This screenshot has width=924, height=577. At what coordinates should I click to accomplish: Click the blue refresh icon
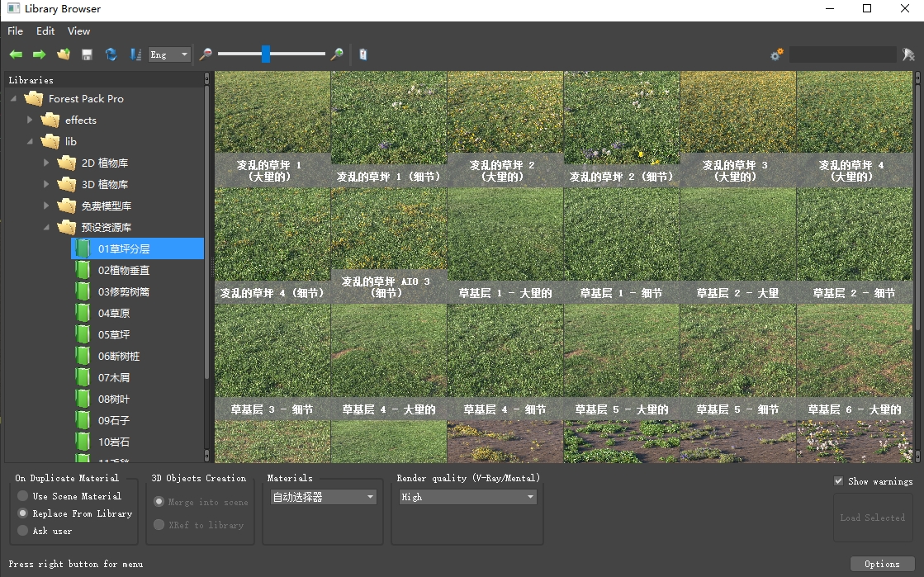[111, 54]
